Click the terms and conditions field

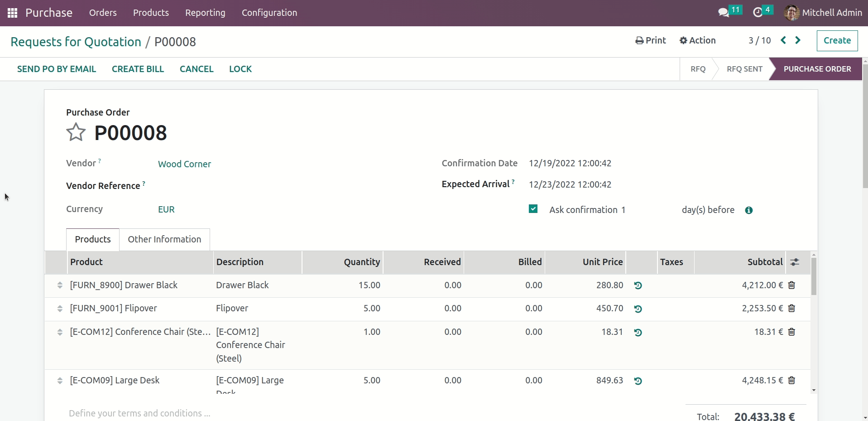coord(139,413)
